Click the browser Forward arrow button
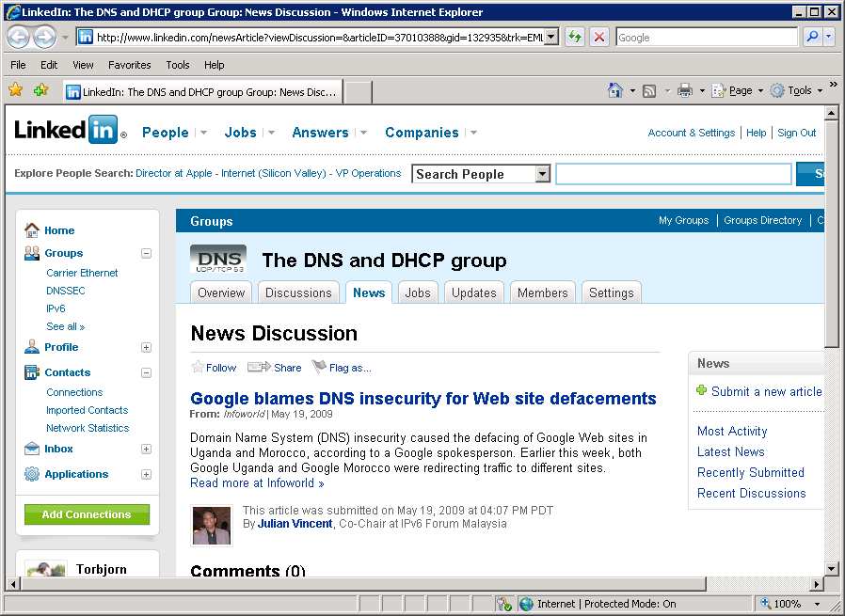Screen dimensions: 845x616 pyautogui.click(x=44, y=38)
